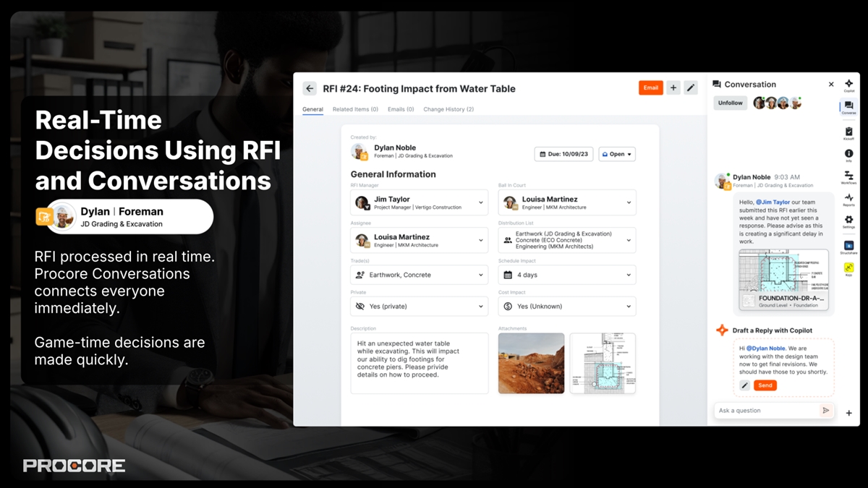The width and height of the screenshot is (868, 488).
Task: Open Settings gear in the right sidebar
Action: point(848,221)
